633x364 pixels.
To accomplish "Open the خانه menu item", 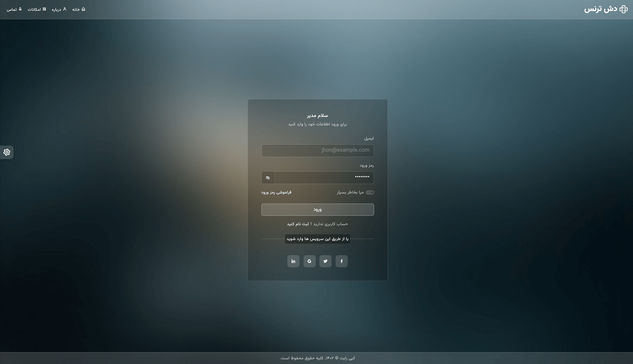I will 79,9.
